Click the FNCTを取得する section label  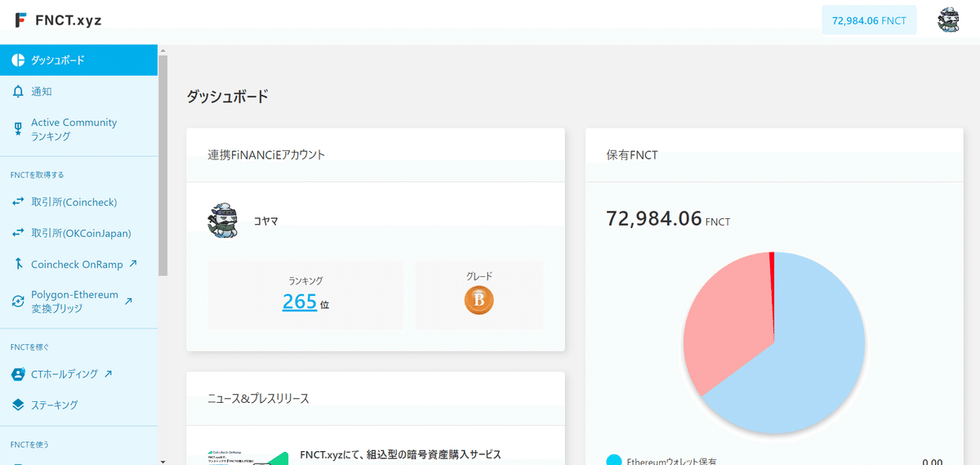point(37,175)
